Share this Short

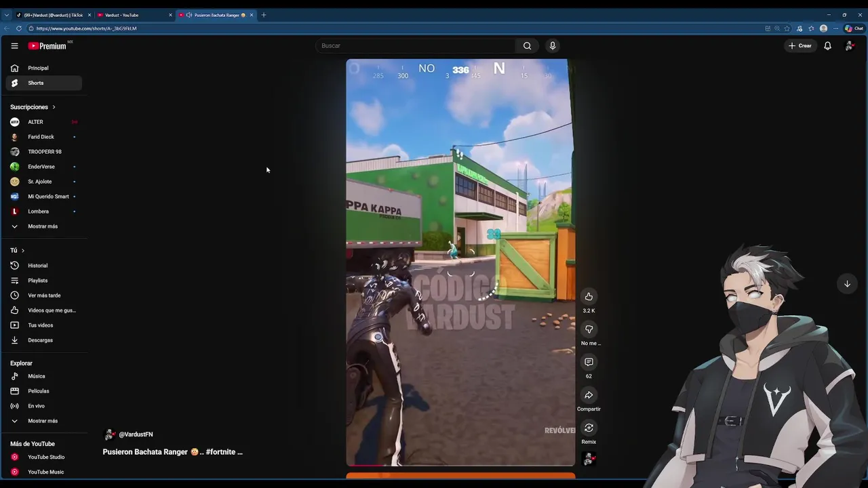pos(589,395)
